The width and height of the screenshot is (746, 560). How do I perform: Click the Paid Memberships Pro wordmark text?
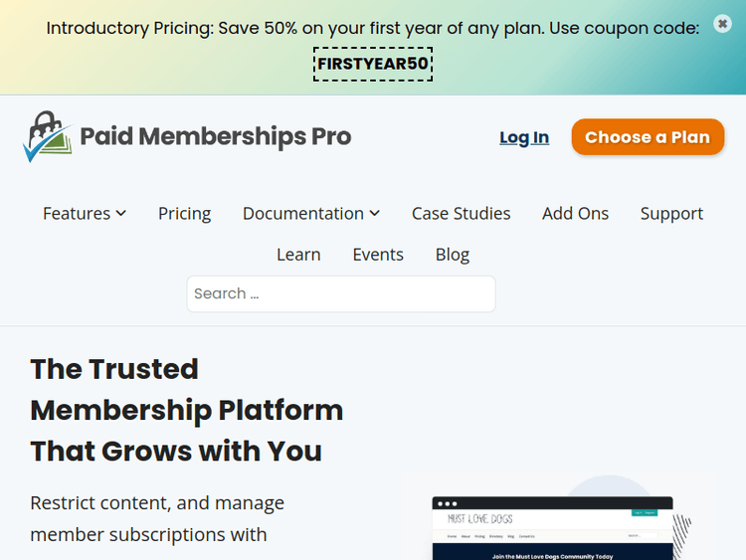216,136
